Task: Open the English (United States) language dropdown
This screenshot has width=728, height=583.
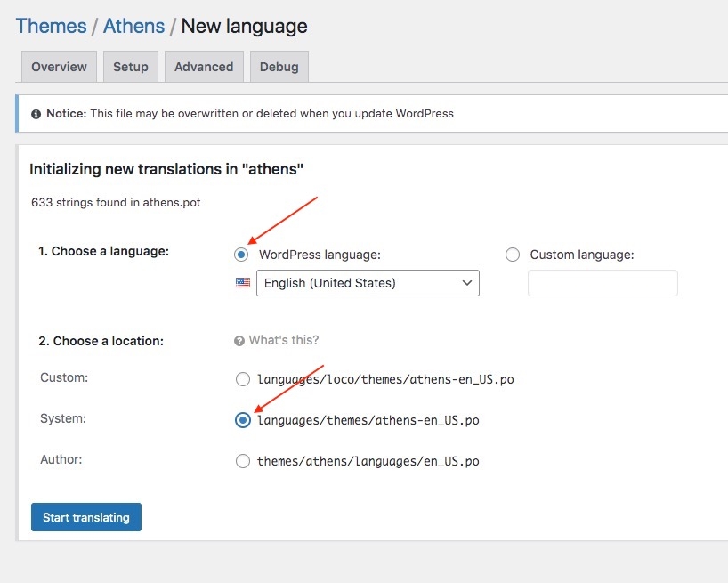Action: pos(367,283)
